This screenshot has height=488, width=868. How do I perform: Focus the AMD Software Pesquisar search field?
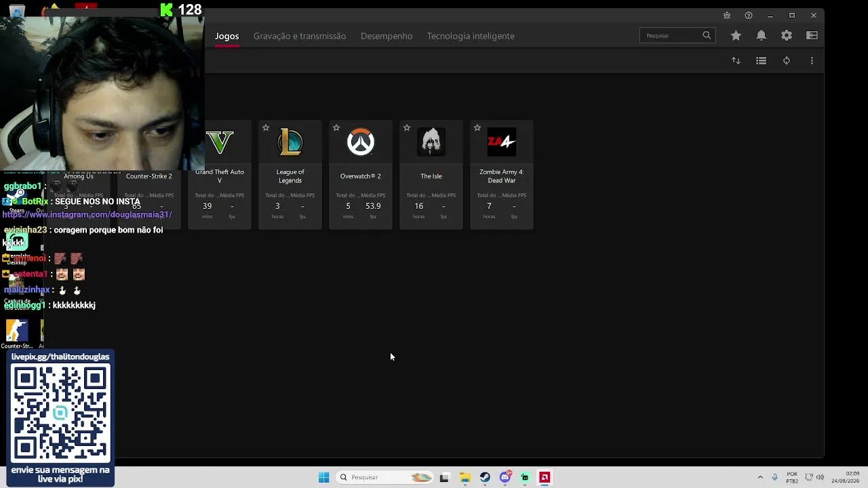pos(677,35)
